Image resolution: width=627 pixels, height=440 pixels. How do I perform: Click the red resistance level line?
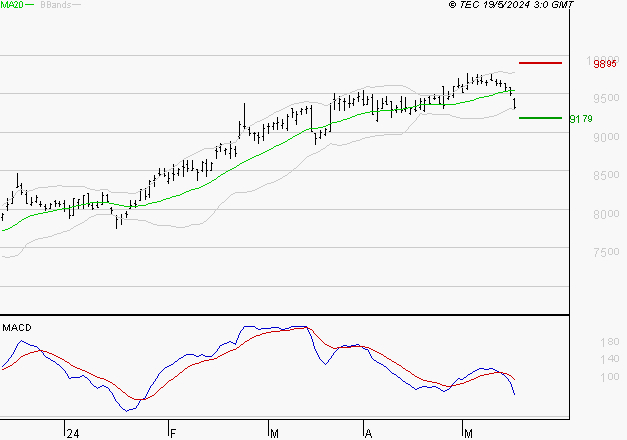pyautogui.click(x=540, y=63)
